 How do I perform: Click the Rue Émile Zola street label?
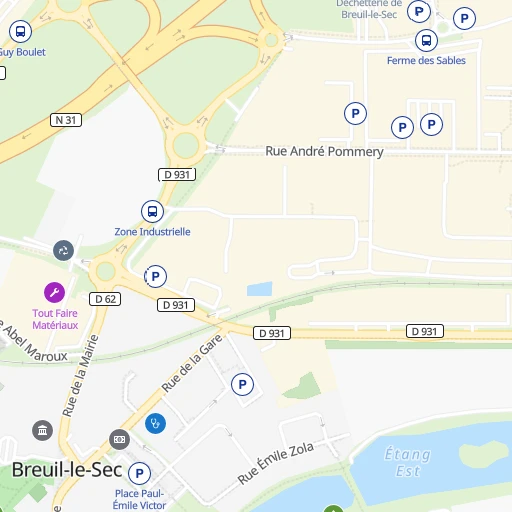(275, 463)
